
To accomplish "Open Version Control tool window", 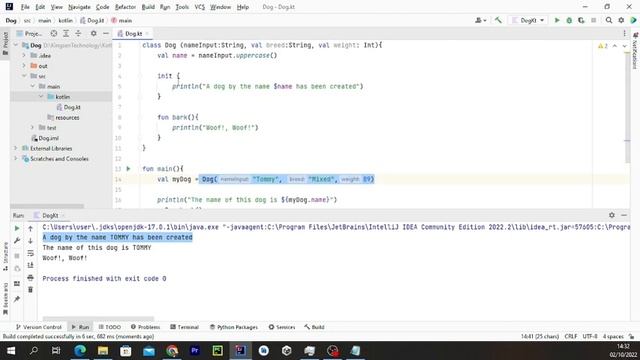I will point(38,327).
